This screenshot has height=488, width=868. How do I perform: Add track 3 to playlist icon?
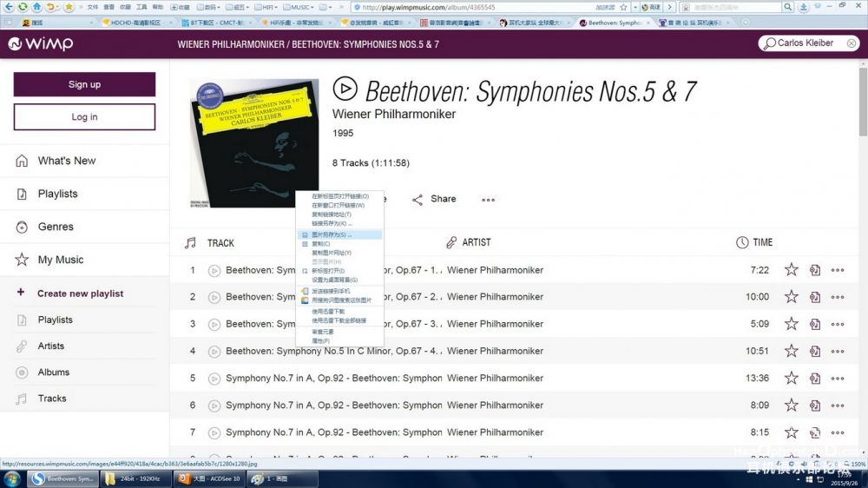click(x=815, y=324)
